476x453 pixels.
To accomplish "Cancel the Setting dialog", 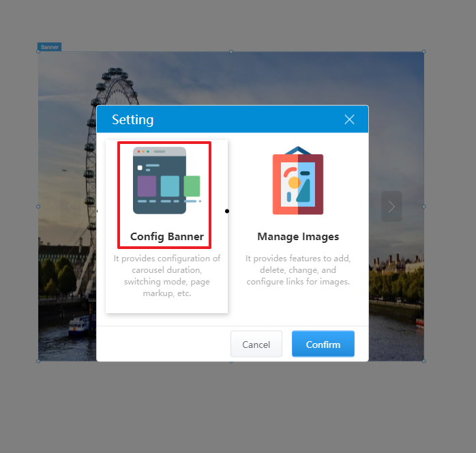I will click(256, 344).
